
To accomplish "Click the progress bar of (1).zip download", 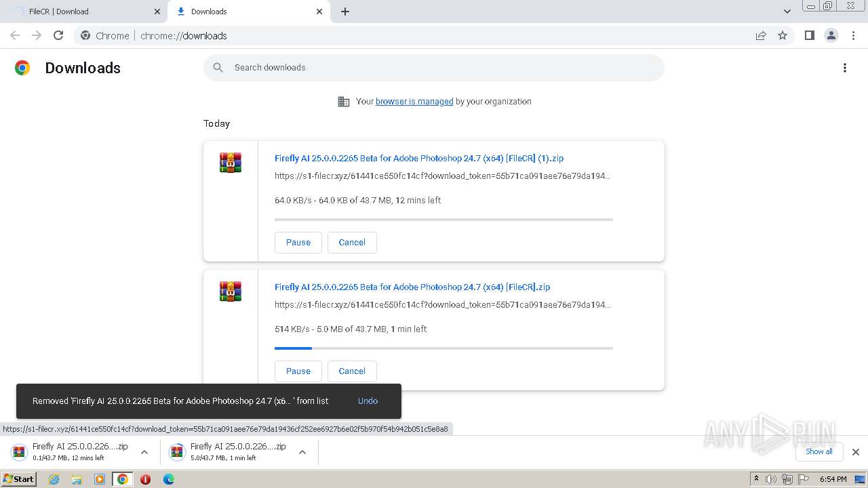I will point(443,220).
